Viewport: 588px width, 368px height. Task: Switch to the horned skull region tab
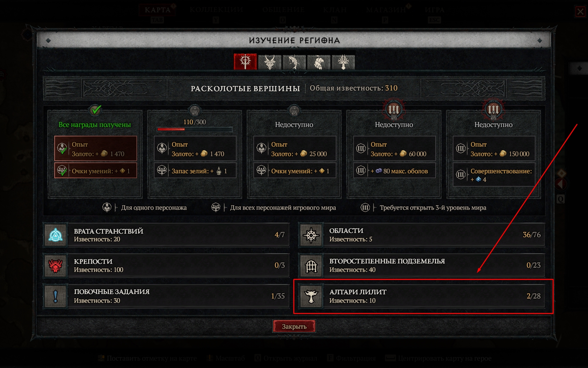270,62
